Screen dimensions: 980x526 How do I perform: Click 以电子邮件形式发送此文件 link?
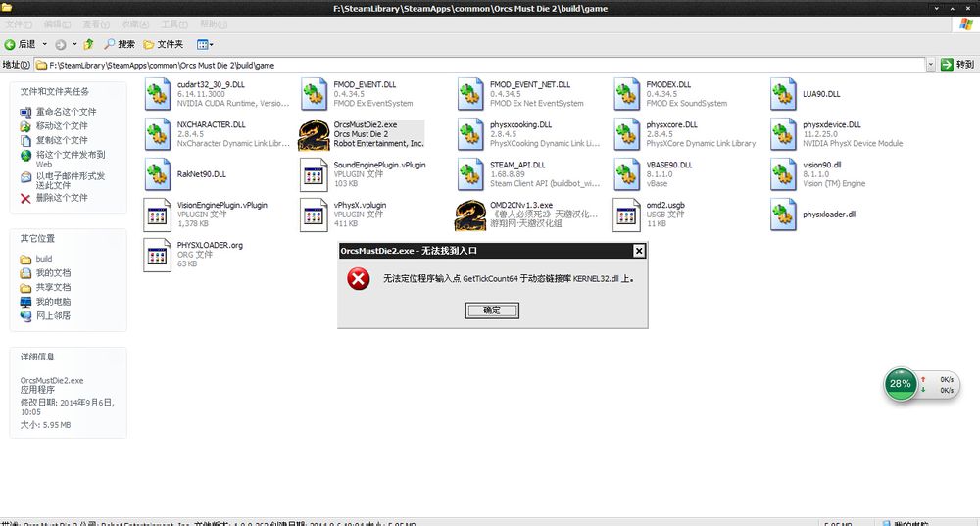70,180
